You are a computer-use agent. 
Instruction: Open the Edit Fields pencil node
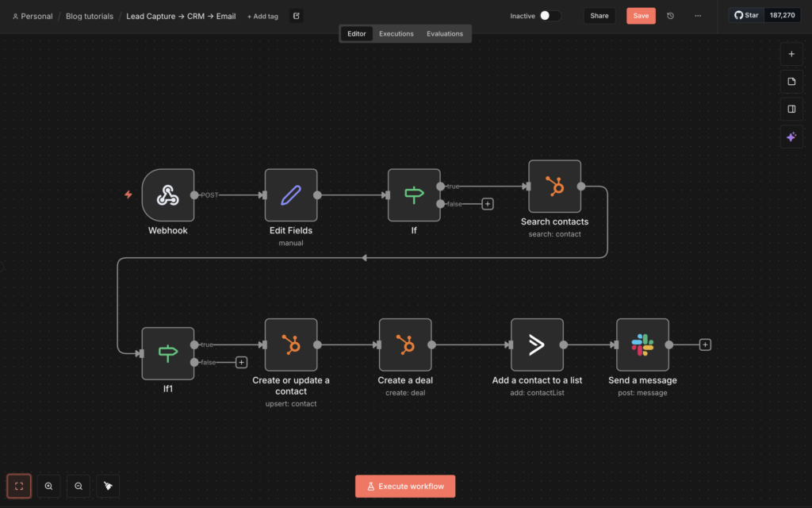pyautogui.click(x=291, y=195)
